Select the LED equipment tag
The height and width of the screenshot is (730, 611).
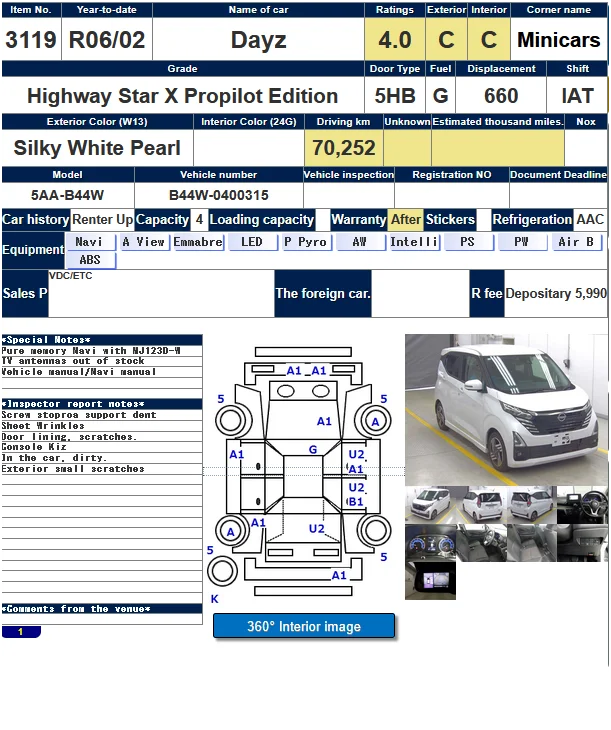pos(252,242)
